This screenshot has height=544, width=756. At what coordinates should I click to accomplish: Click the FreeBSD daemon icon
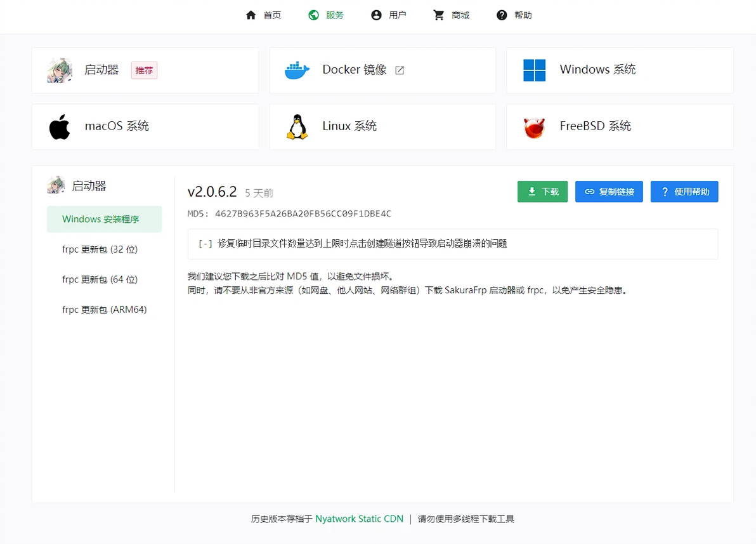pos(534,128)
